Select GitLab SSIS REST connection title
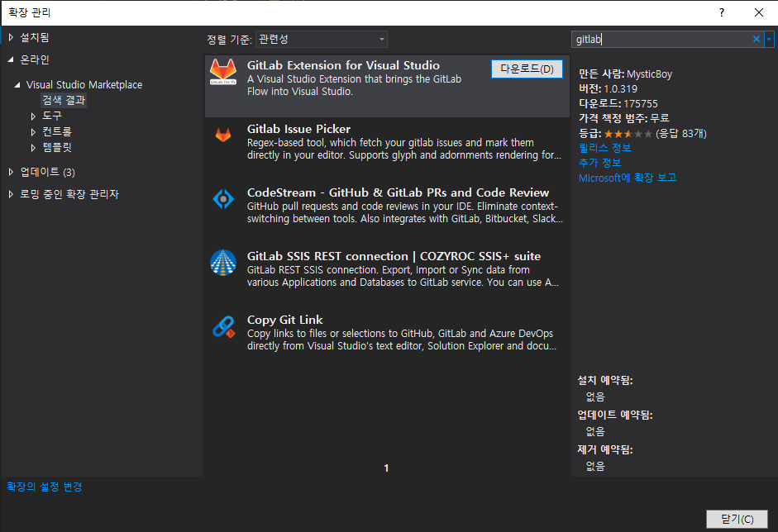The height and width of the screenshot is (532, 778). pyautogui.click(x=394, y=256)
